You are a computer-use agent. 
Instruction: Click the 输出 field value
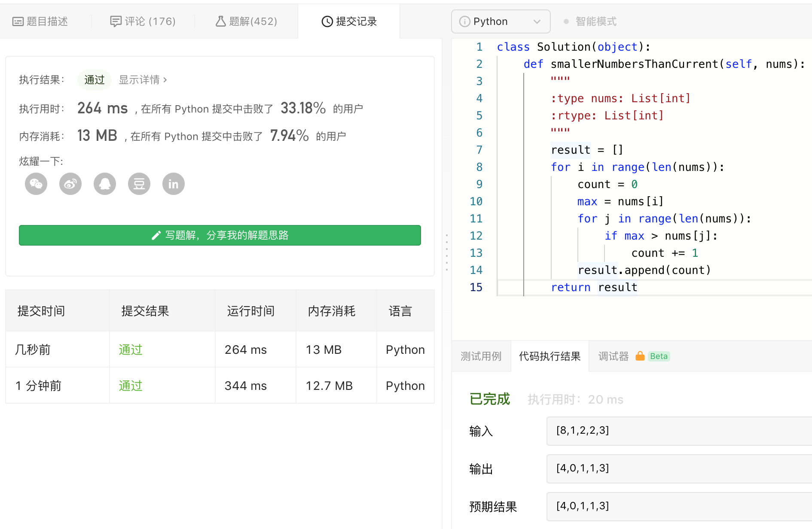679,468
